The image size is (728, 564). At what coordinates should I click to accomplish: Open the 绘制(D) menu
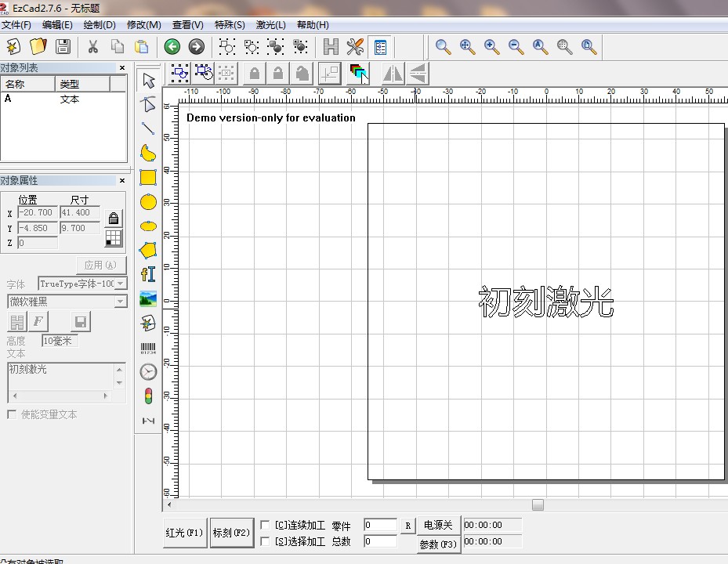tap(99, 25)
